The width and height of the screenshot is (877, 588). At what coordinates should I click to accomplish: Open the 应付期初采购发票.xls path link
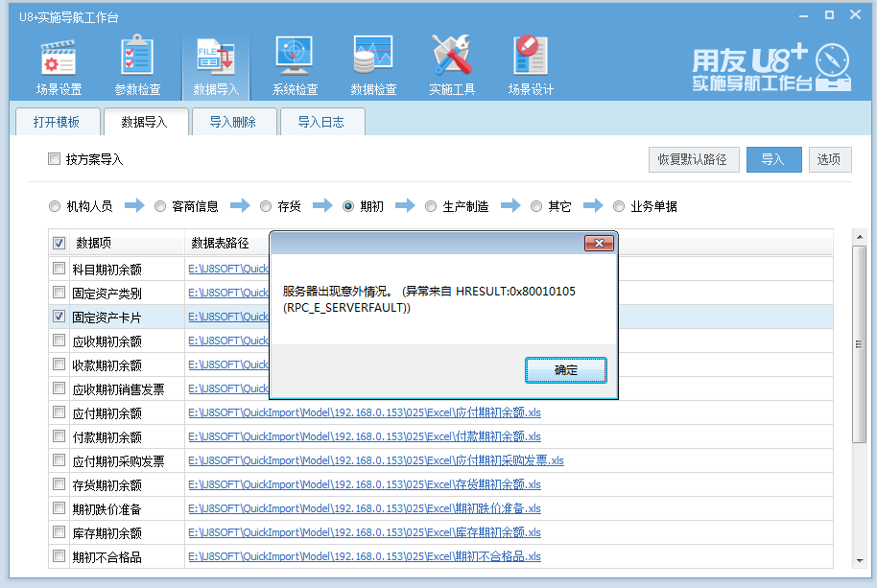(376, 460)
